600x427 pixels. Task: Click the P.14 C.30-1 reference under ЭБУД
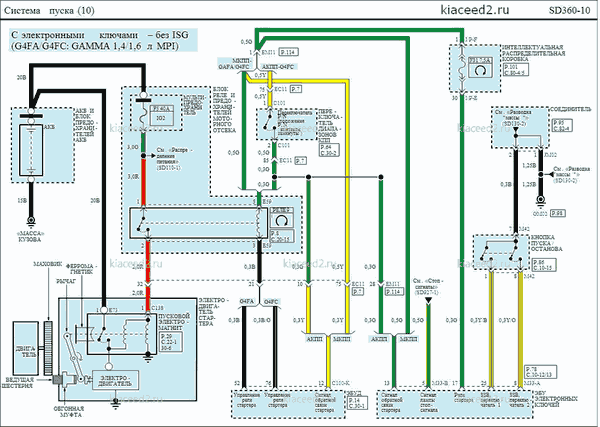357,403
